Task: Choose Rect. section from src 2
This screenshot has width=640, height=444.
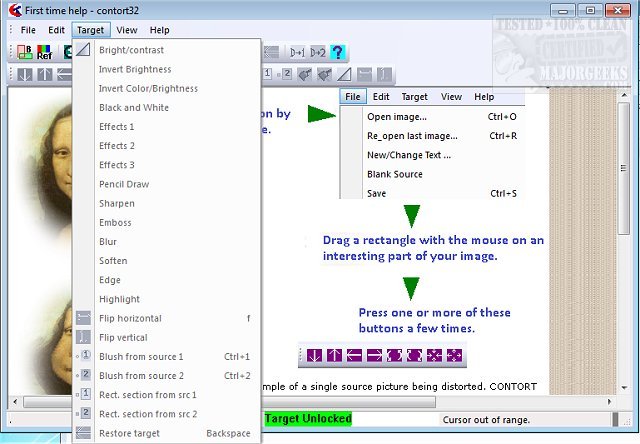Action: [167, 414]
